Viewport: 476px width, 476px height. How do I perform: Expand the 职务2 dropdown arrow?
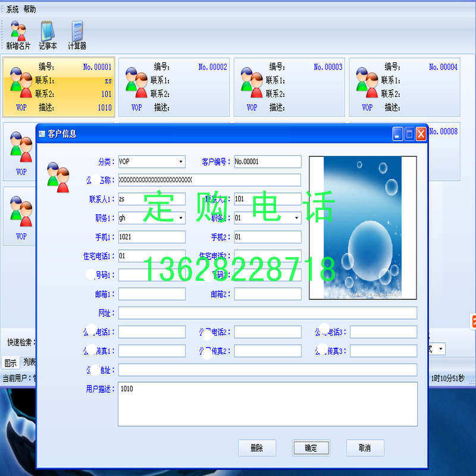(296, 218)
